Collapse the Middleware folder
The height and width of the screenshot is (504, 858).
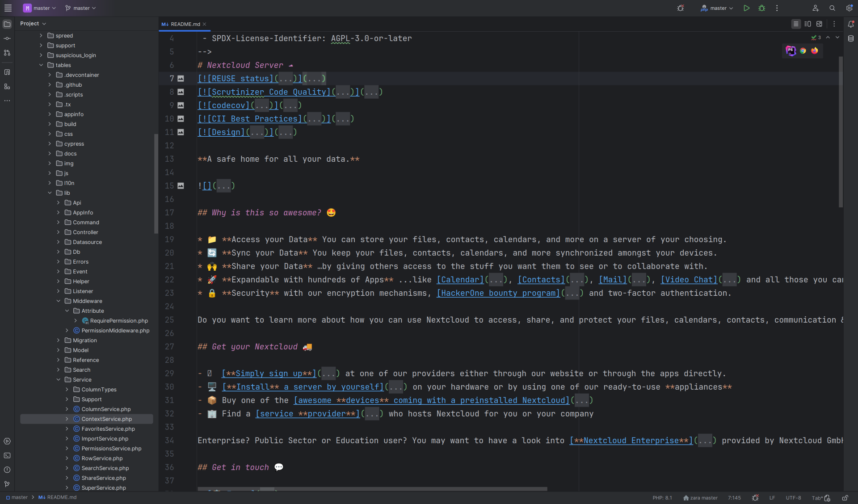(58, 301)
